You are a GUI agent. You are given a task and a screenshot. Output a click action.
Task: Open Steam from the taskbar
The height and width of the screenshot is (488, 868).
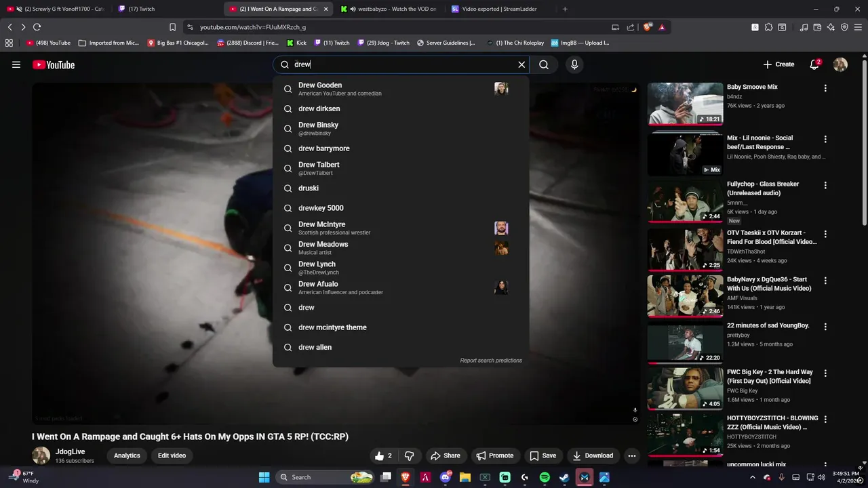coord(564,477)
